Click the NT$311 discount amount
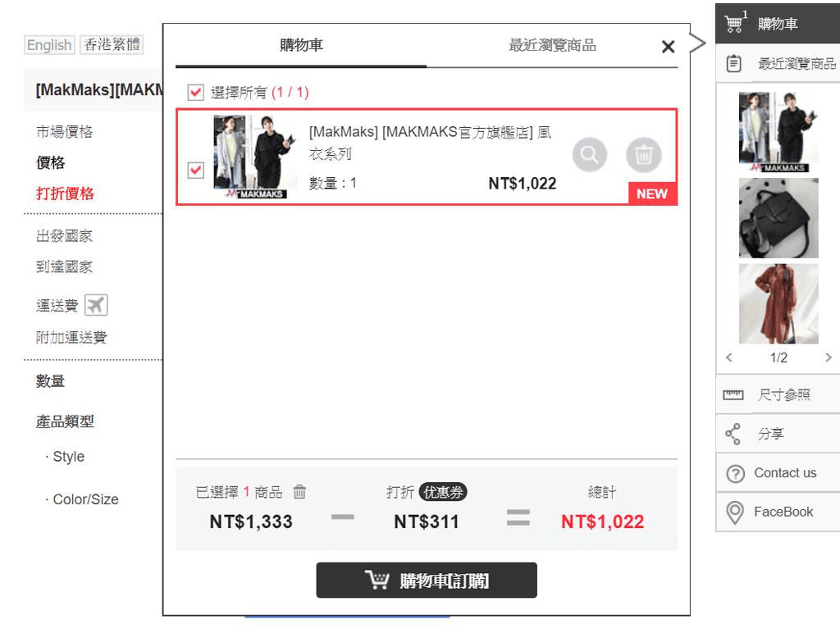Viewport: 840px width, 633px height. pyautogui.click(x=427, y=521)
